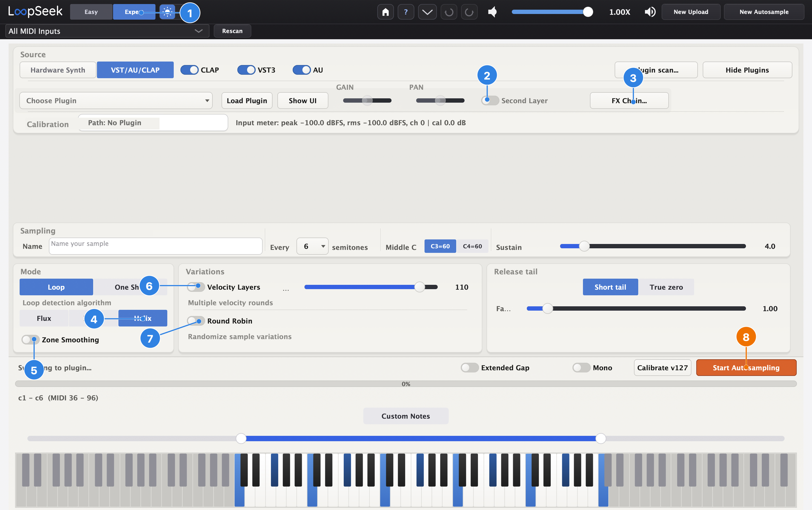Turn on Zone Smoothing
Screen dimensions: 812x510
point(30,339)
